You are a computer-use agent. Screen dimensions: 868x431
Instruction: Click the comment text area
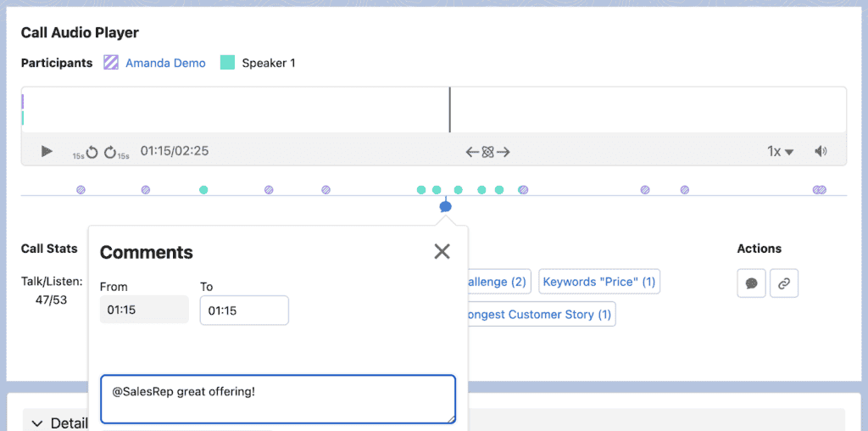pyautogui.click(x=278, y=400)
